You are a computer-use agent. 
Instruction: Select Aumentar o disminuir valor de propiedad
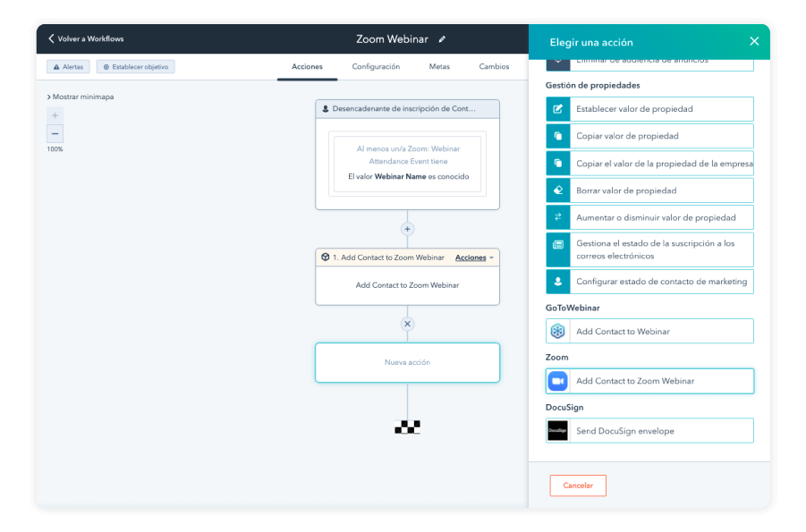(649, 217)
